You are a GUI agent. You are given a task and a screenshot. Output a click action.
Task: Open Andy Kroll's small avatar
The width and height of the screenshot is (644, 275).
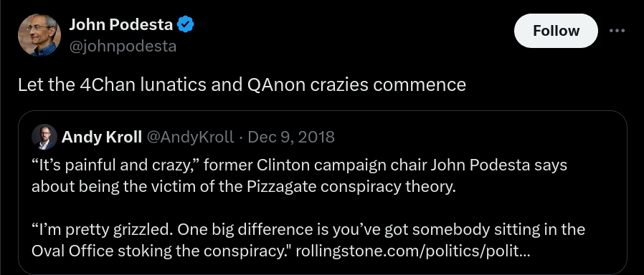(44, 137)
